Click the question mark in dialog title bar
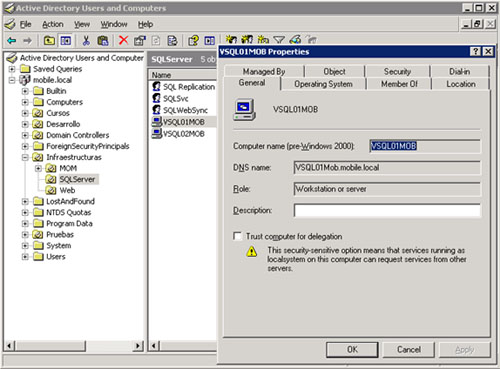 point(475,51)
